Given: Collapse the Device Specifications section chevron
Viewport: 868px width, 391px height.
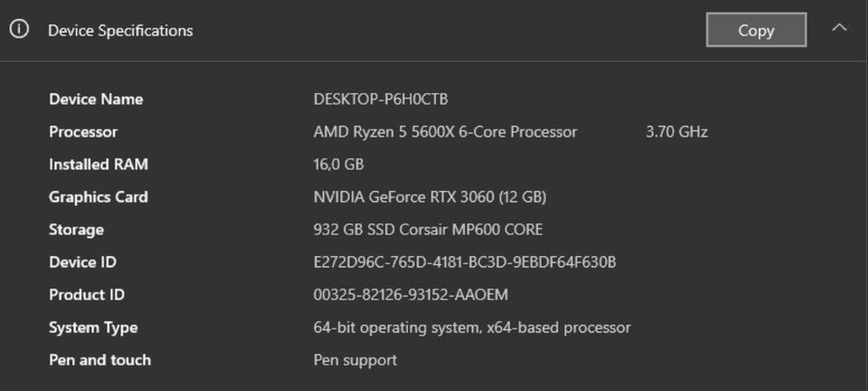Looking at the screenshot, I should 839,28.
